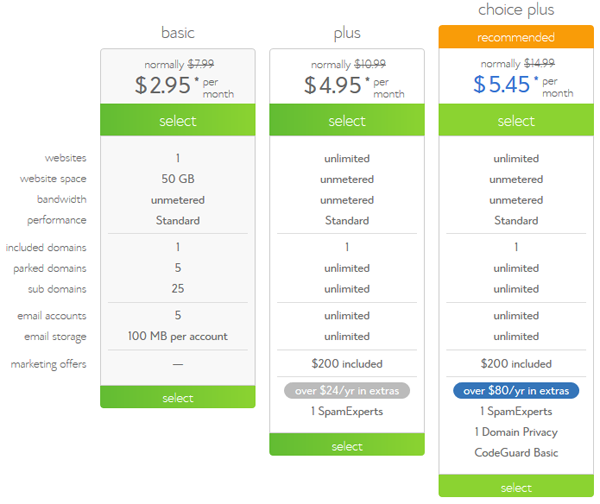Screen dimensions: 600x504
Task: Click "1 Domain Privacy" in choice plus
Action: point(516,432)
